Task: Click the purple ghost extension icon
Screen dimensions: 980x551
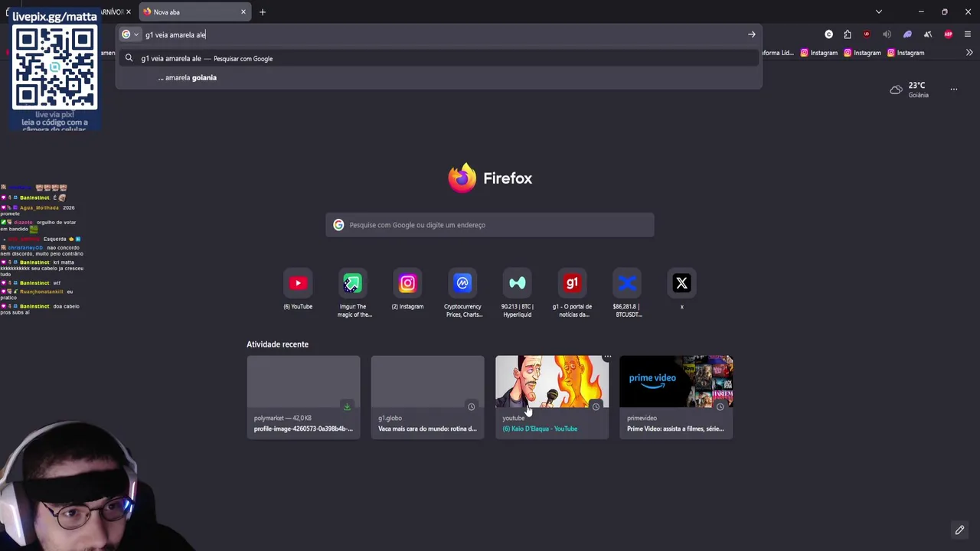Action: pos(907,34)
